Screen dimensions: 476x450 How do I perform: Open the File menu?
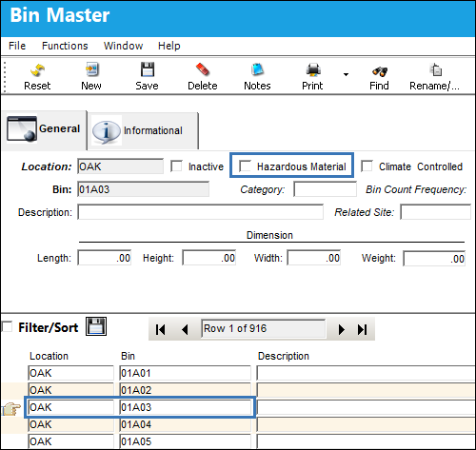[17, 46]
